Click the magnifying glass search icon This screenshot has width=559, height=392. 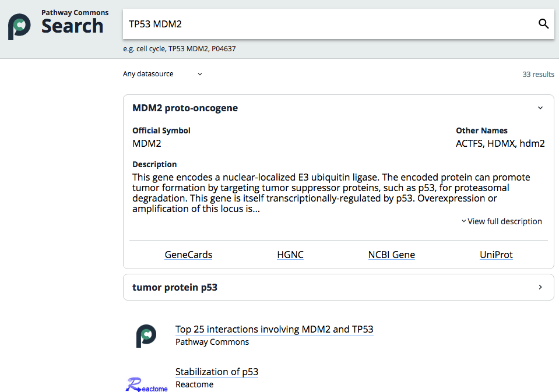point(543,24)
